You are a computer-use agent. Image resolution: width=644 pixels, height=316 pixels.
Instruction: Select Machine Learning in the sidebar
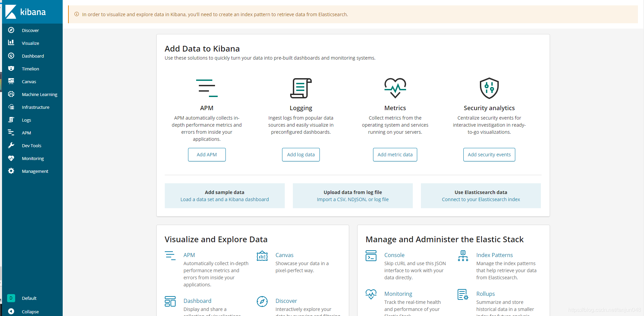click(x=39, y=94)
